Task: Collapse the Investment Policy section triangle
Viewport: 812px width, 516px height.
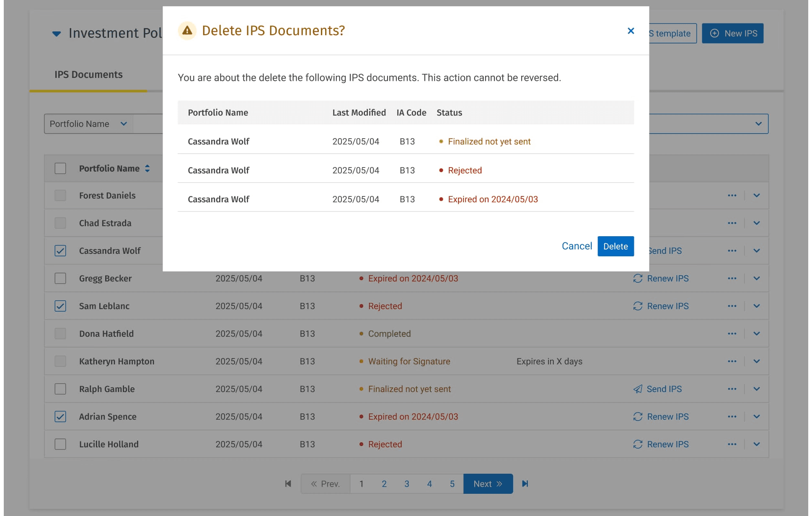Action: [x=57, y=34]
